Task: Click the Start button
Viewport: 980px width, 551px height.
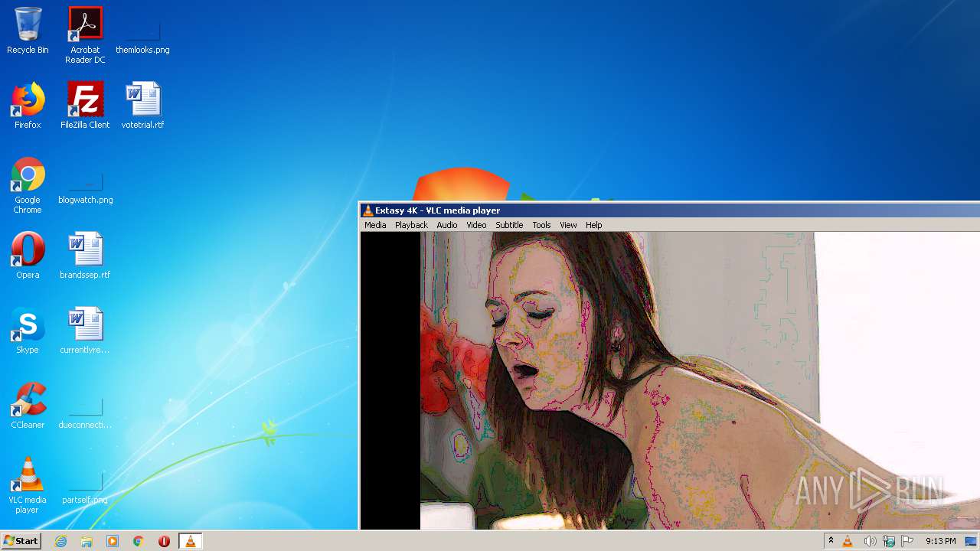Action: click(x=21, y=541)
